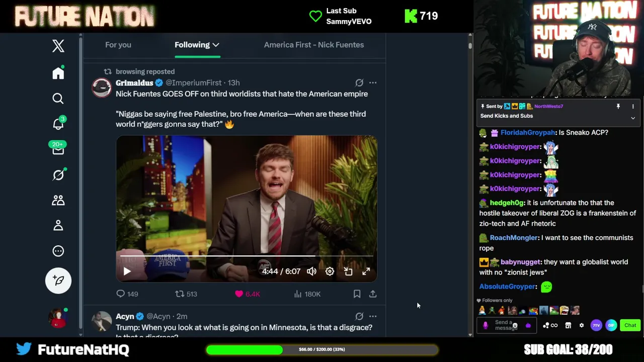This screenshot has height=362, width=644.
Task: Open the chat settings gear icon
Action: [x=582, y=325]
